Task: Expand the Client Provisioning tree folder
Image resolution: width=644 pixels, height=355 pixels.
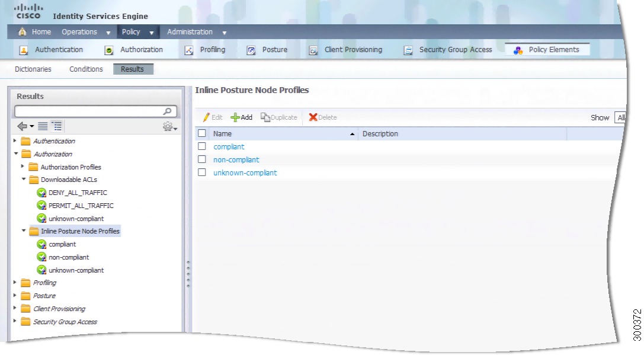Action: pos(15,308)
